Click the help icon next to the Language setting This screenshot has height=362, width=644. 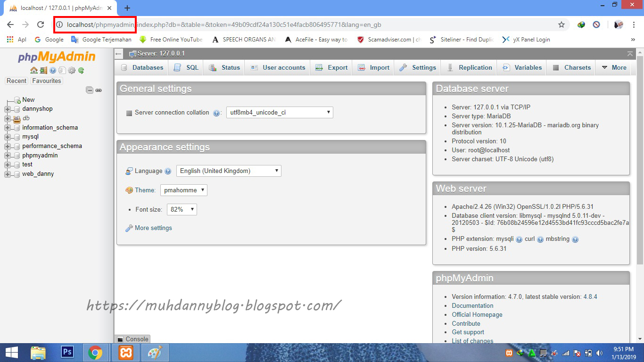[168, 171]
